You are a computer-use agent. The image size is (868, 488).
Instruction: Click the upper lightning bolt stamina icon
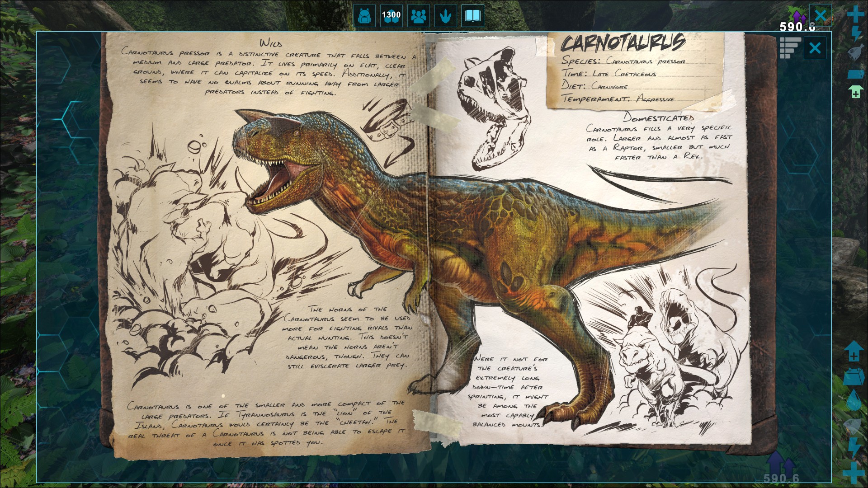(x=856, y=33)
